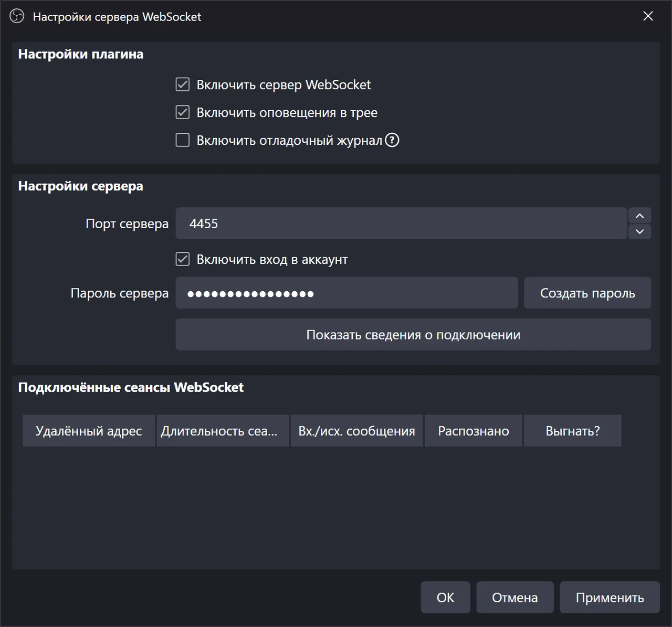Select the "Распознано" column header

tap(474, 431)
